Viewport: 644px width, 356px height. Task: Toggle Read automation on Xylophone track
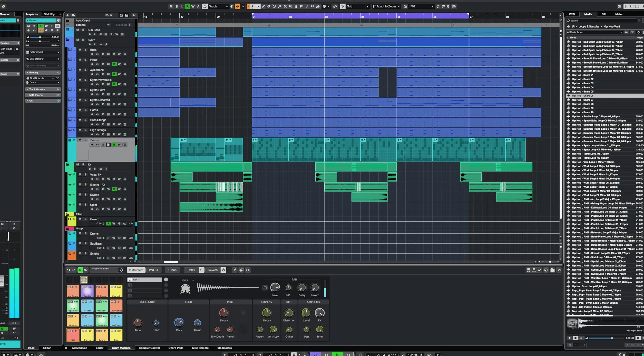[114, 74]
